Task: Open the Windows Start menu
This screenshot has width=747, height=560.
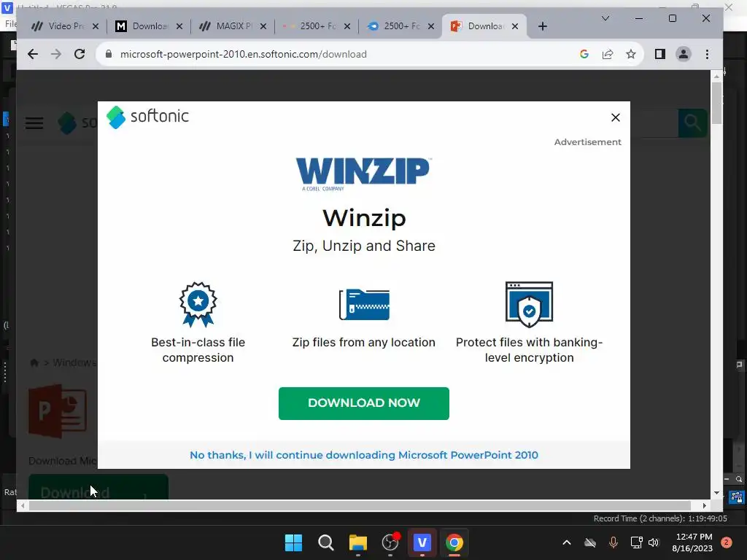Action: click(x=293, y=542)
